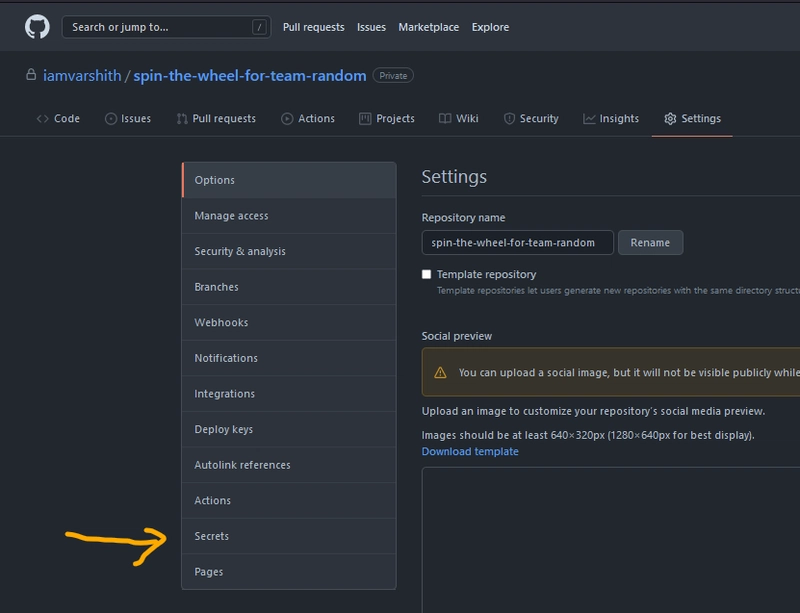Select the repository Settings tab
Screen dimensions: 800x613
[692, 119]
